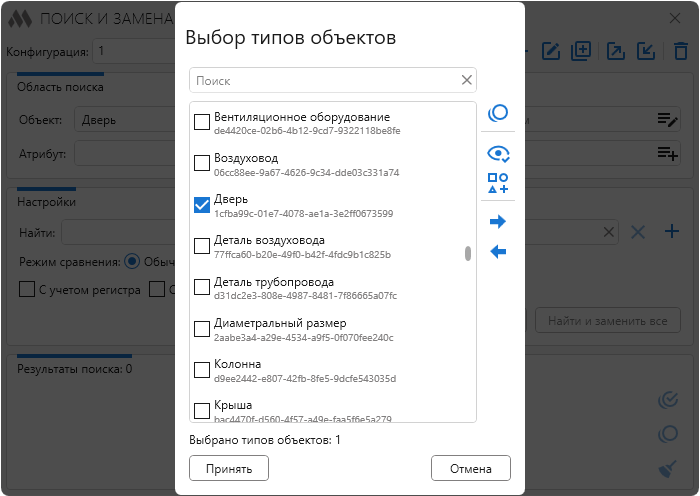This screenshot has width=700, height=496.
Task: Click the broom icon to clear search results
Action: (x=668, y=469)
